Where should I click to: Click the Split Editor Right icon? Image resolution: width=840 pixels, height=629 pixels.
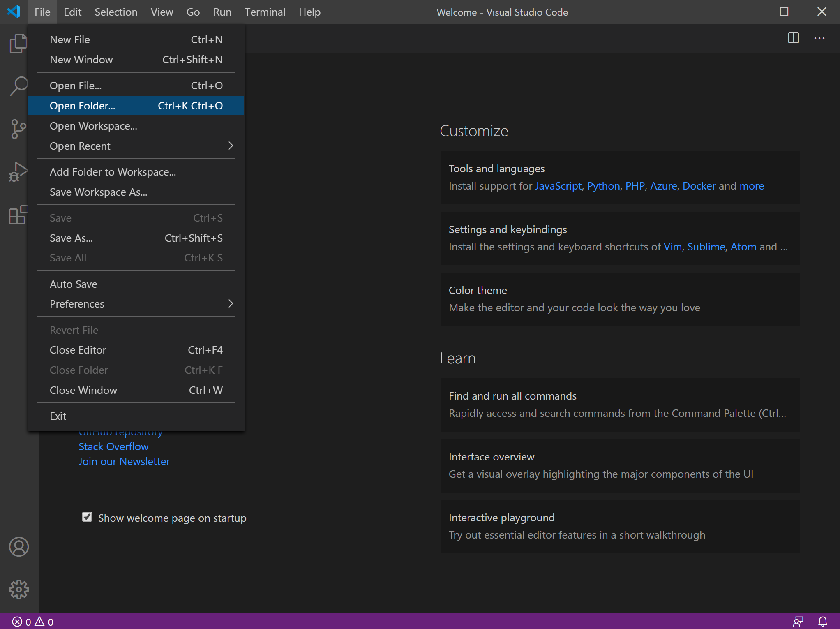[x=794, y=38]
